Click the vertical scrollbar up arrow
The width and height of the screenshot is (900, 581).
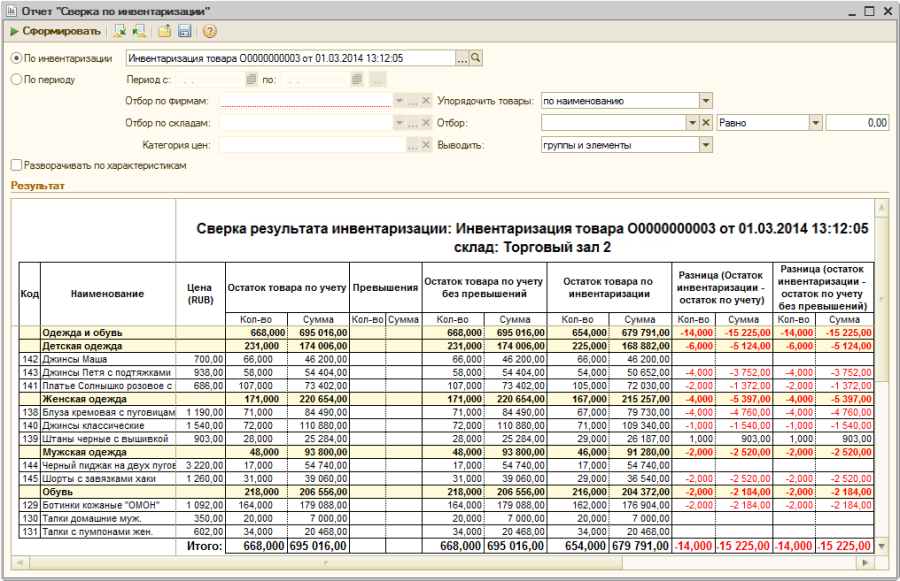pyautogui.click(x=882, y=207)
